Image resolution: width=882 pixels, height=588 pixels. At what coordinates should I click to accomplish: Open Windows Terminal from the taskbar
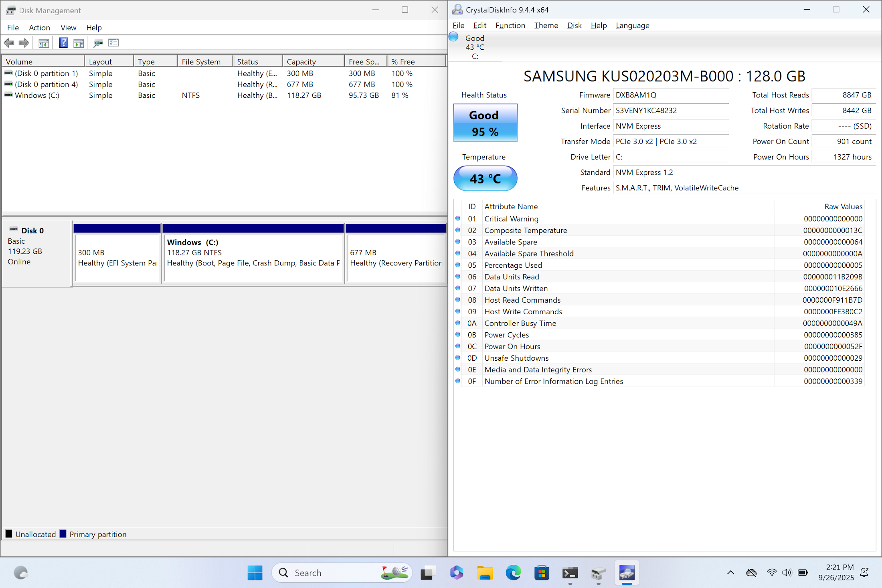tap(570, 573)
